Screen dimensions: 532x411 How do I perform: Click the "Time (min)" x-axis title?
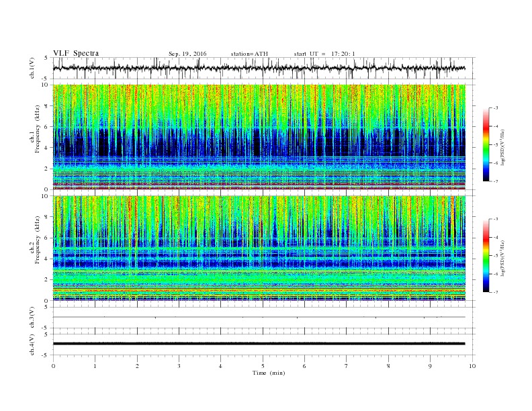(x=269, y=373)
